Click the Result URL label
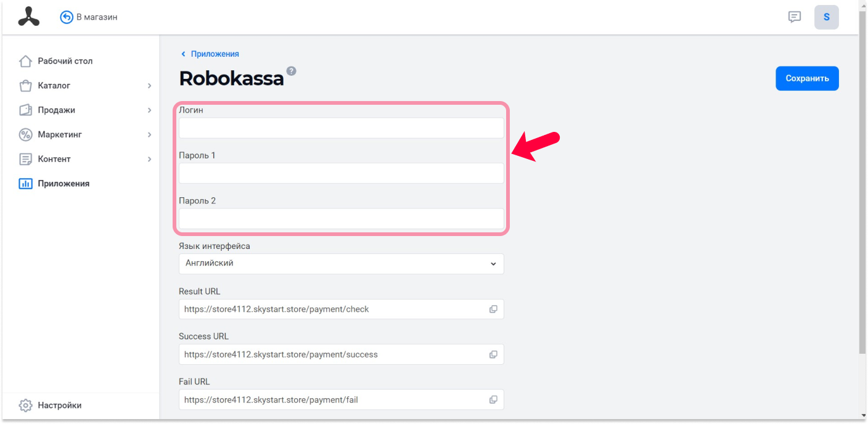Image resolution: width=868 pixels, height=424 pixels. click(x=199, y=291)
